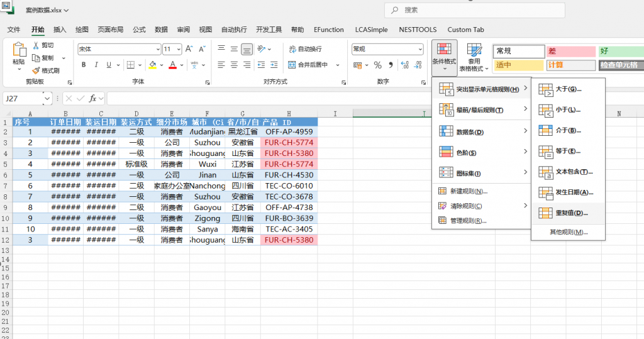
Task: Switch to the 公式 Formulas tab
Action: [x=139, y=30]
